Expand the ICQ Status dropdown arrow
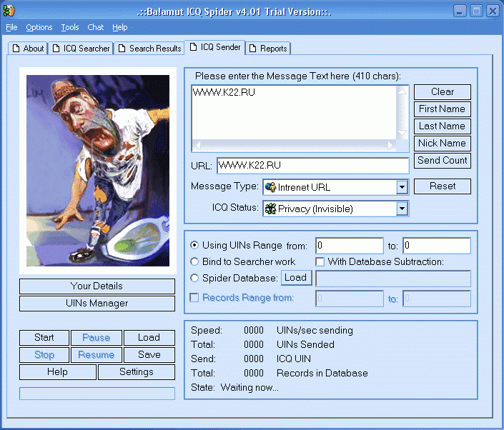 pyautogui.click(x=402, y=209)
